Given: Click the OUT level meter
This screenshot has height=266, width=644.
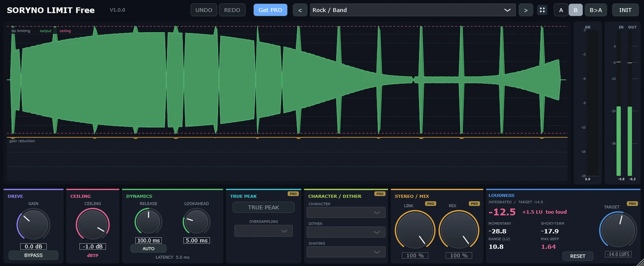Looking at the screenshot, I should click(x=630, y=103).
